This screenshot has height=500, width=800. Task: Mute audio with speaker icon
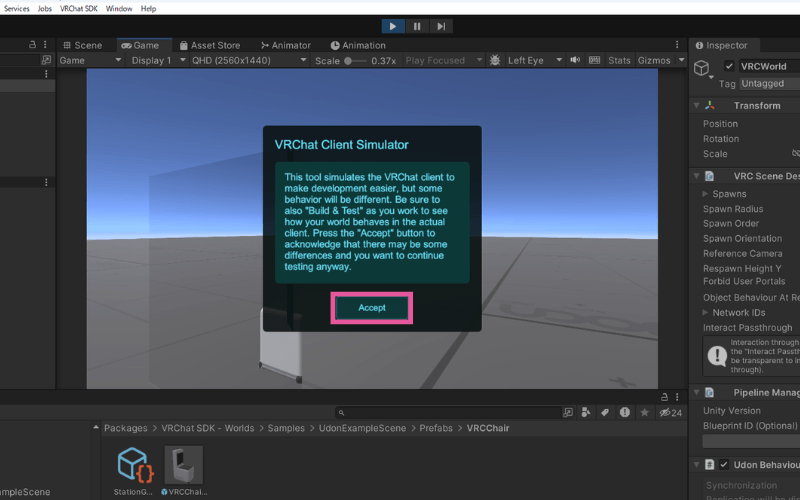click(575, 60)
